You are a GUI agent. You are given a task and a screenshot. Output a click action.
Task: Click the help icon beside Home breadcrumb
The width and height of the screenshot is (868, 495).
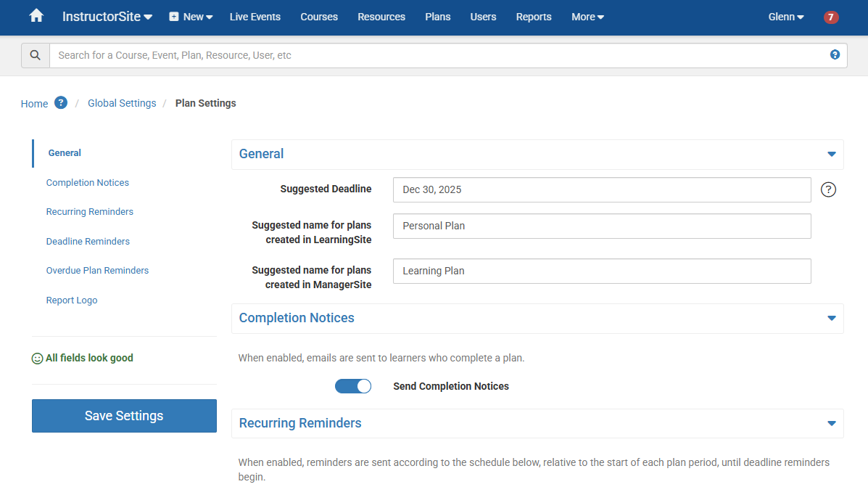pyautogui.click(x=61, y=102)
